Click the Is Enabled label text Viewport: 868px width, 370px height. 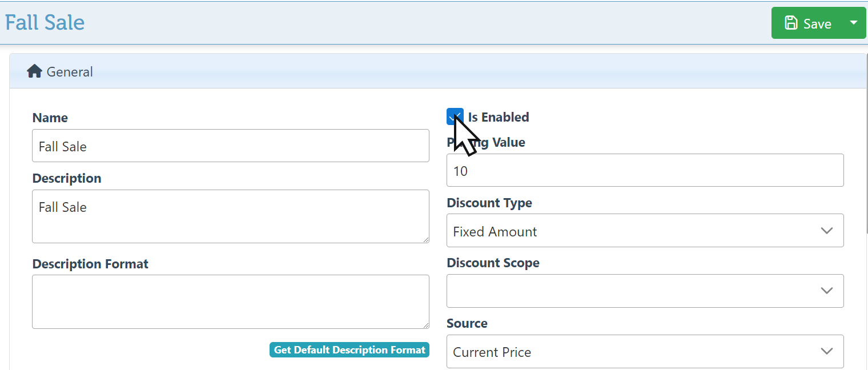pyautogui.click(x=499, y=117)
